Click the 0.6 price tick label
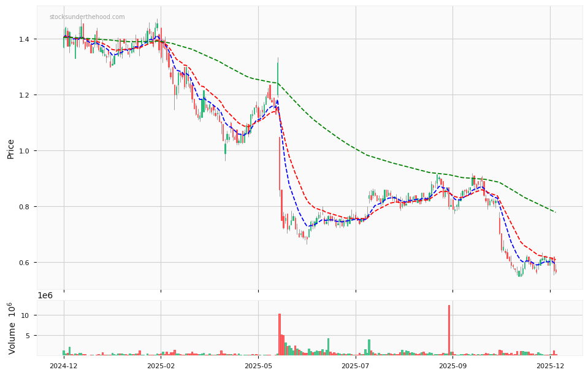Screen dimensions: 588x375 26,263
